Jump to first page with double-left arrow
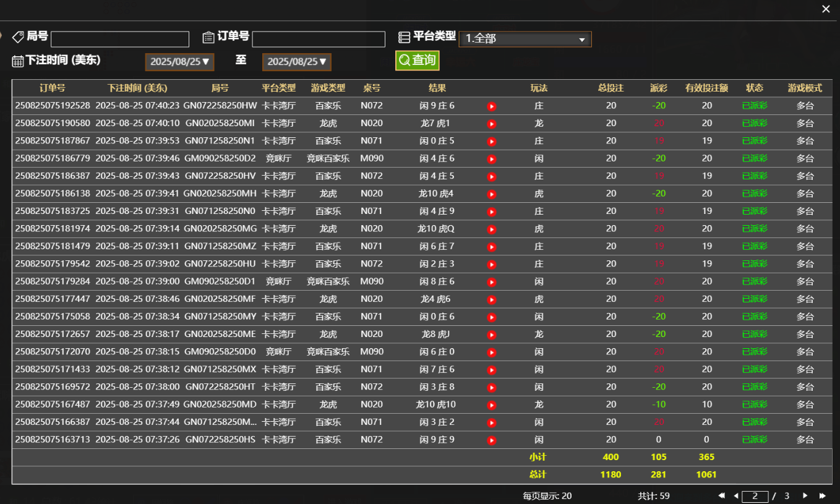840x504 pixels. click(721, 495)
